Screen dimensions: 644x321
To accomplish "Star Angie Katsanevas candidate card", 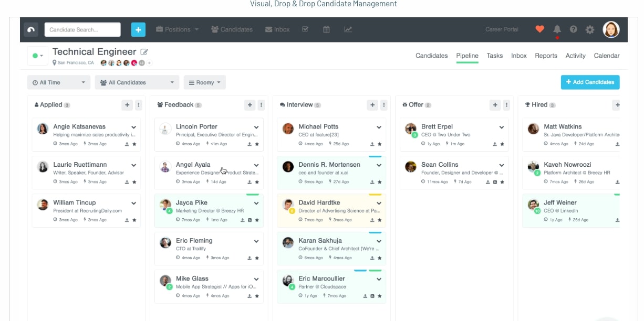I will tap(134, 144).
